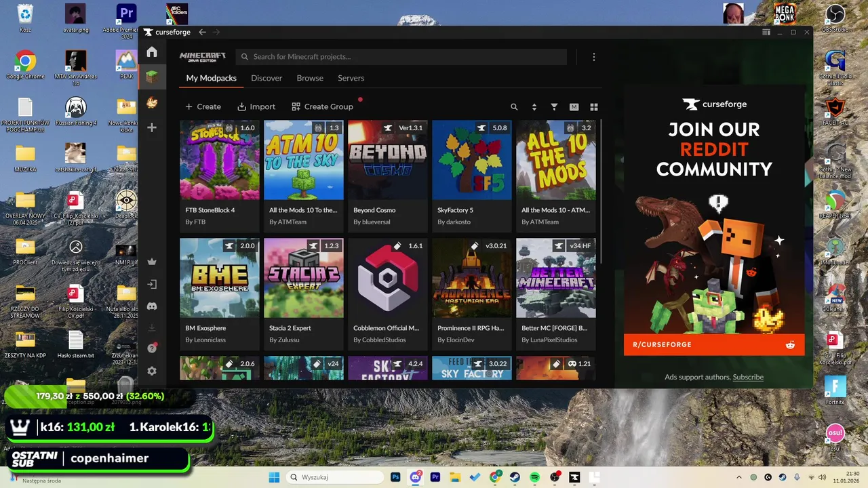
Task: Show hidden system tray icons
Action: pyautogui.click(x=739, y=477)
